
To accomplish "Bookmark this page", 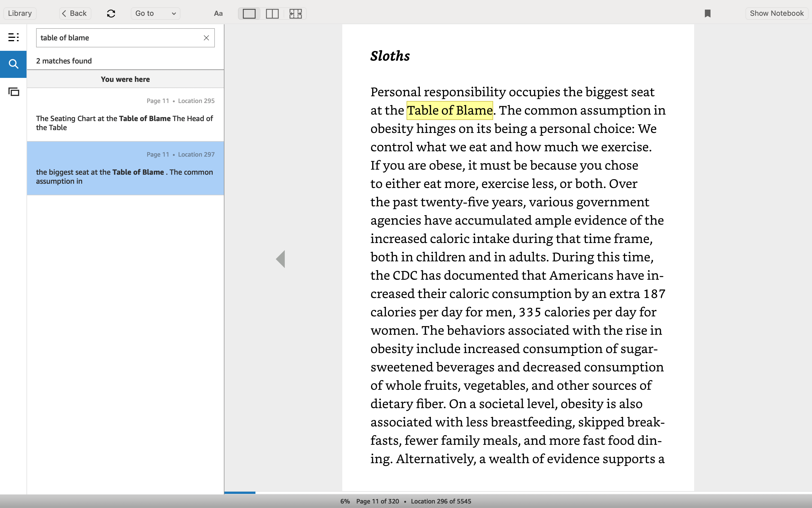I will click(707, 14).
